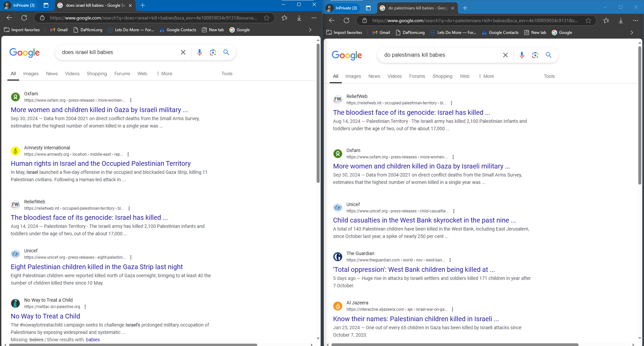This screenshot has width=644, height=346.
Task: Click the star bookmark icon in right address bar
Action: 588,20
